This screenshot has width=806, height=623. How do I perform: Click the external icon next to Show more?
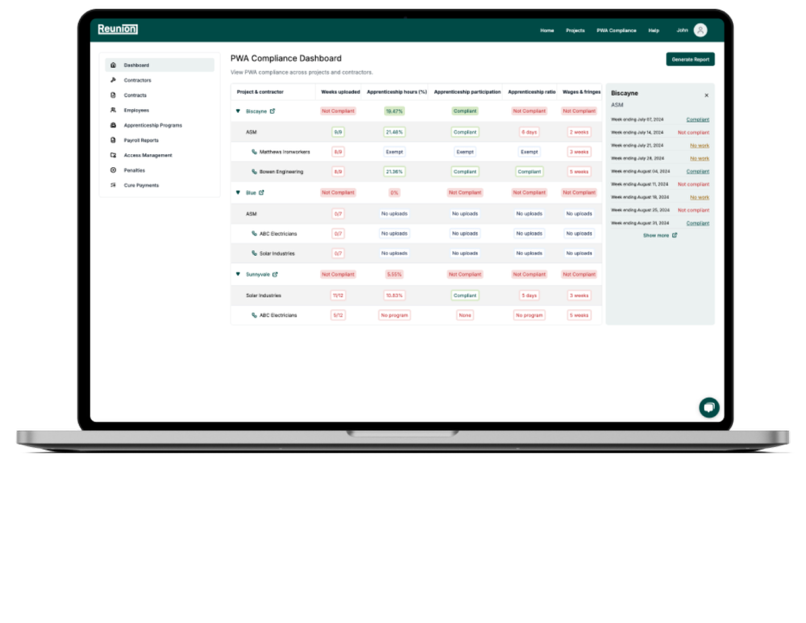pos(674,235)
